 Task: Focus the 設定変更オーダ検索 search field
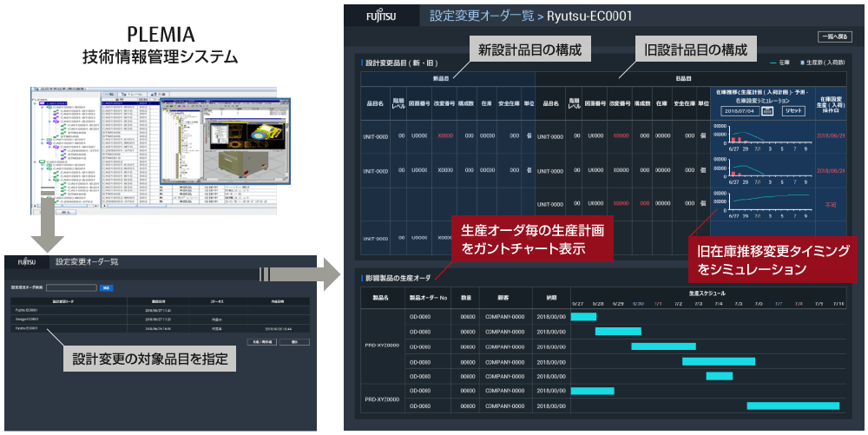pyautogui.click(x=71, y=287)
